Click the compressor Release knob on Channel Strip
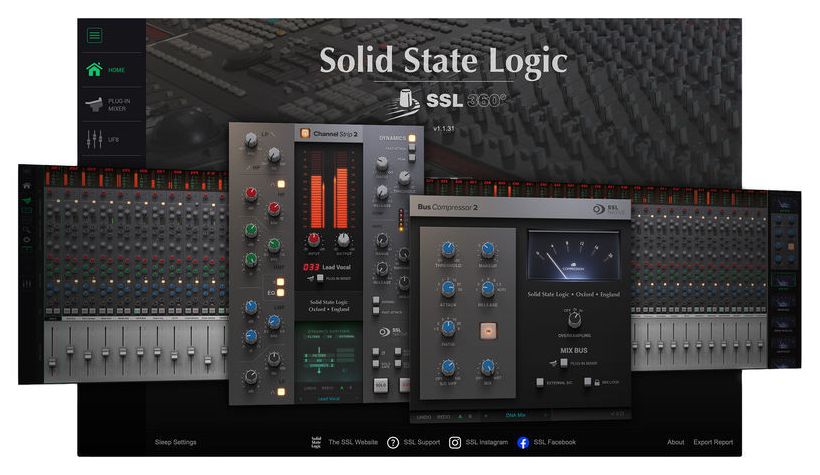 click(382, 193)
